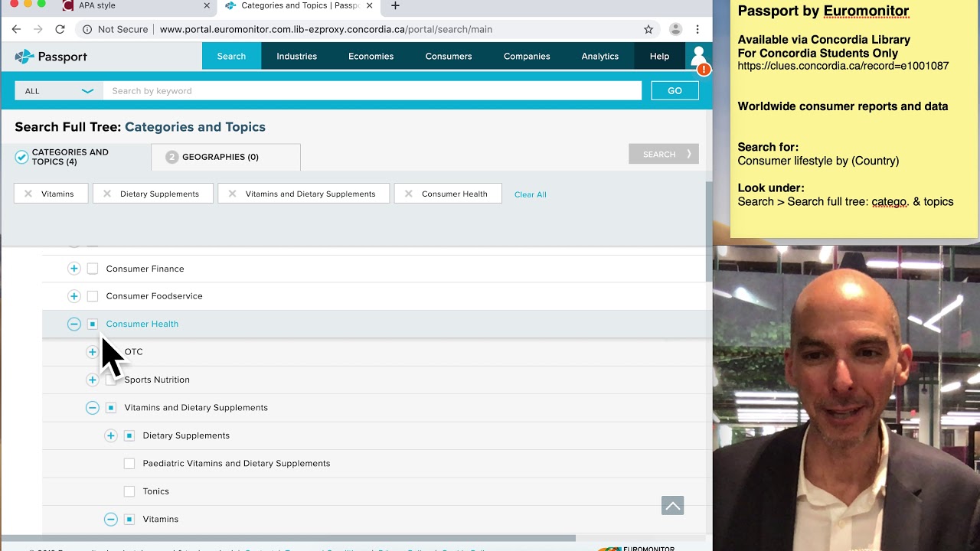Tick the Consumer Foodservice checkbox
Image resolution: width=980 pixels, height=551 pixels.
[x=93, y=296]
